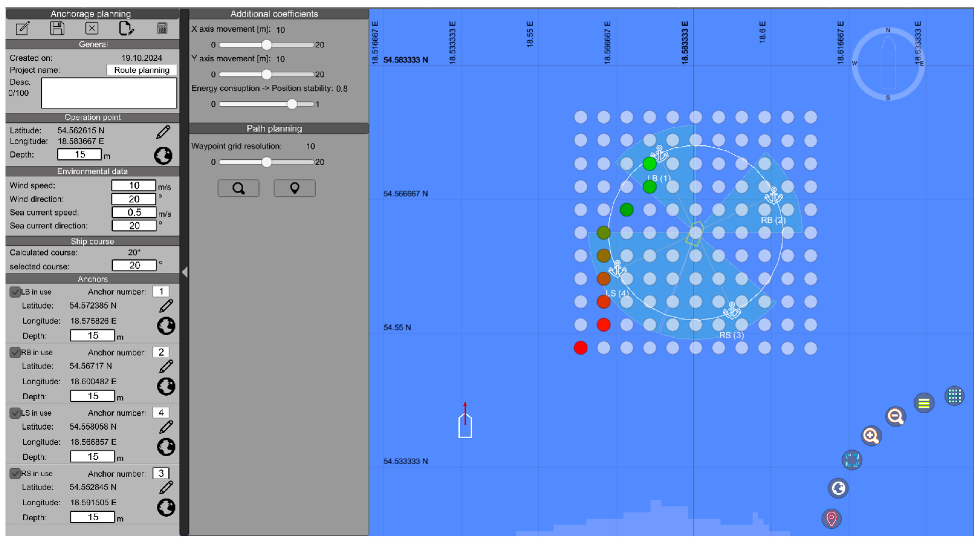
Task: Toggle the waypoint grid icon on map
Action: (x=954, y=396)
